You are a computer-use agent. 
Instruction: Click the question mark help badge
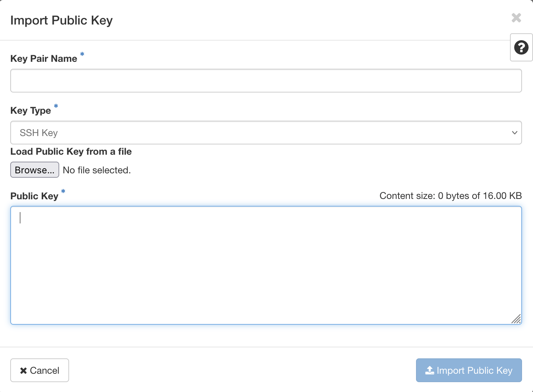[x=521, y=48]
